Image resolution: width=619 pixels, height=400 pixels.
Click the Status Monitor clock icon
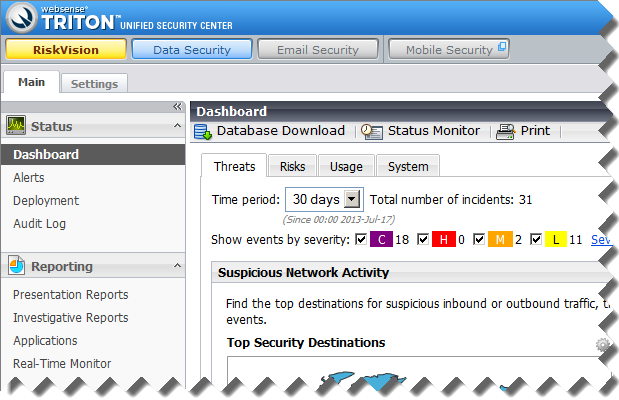click(371, 131)
